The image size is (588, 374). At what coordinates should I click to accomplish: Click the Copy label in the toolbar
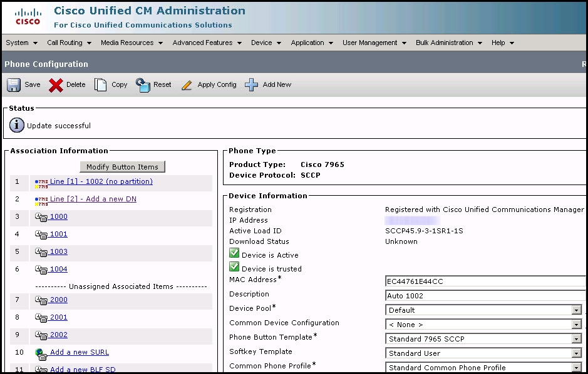point(119,84)
